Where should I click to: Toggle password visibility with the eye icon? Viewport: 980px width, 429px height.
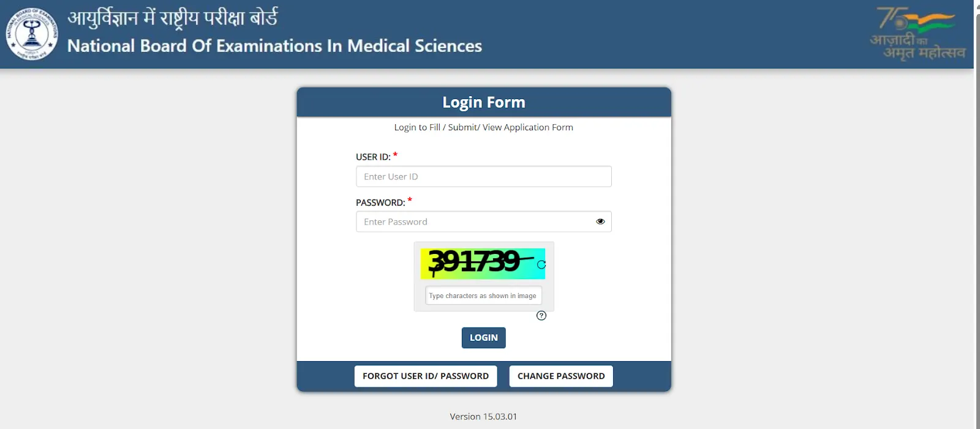click(601, 222)
